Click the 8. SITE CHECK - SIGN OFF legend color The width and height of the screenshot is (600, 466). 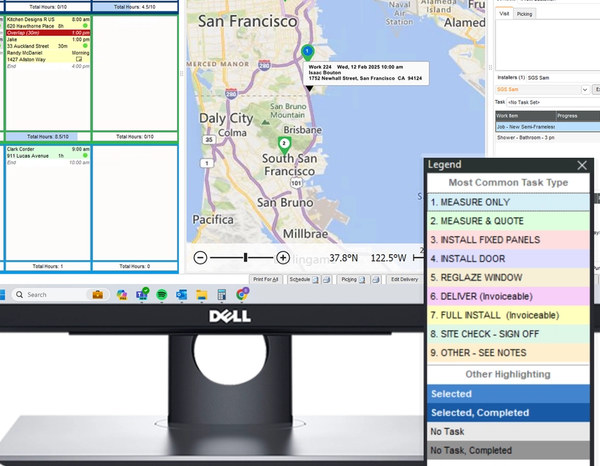click(508, 334)
